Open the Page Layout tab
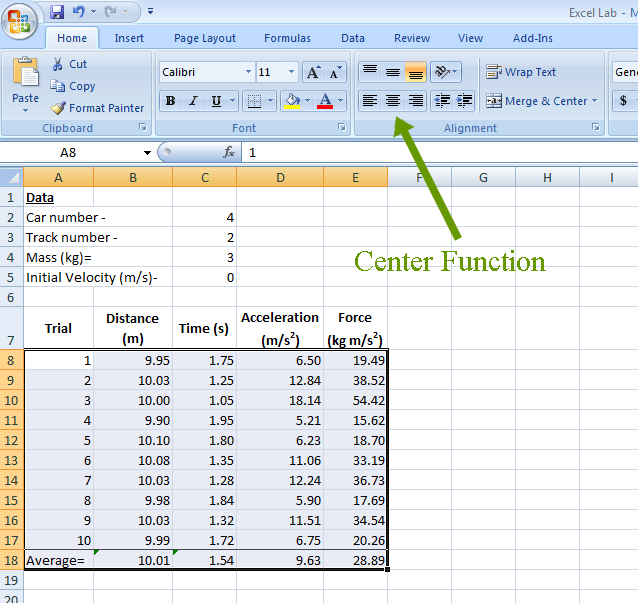 pyautogui.click(x=205, y=38)
